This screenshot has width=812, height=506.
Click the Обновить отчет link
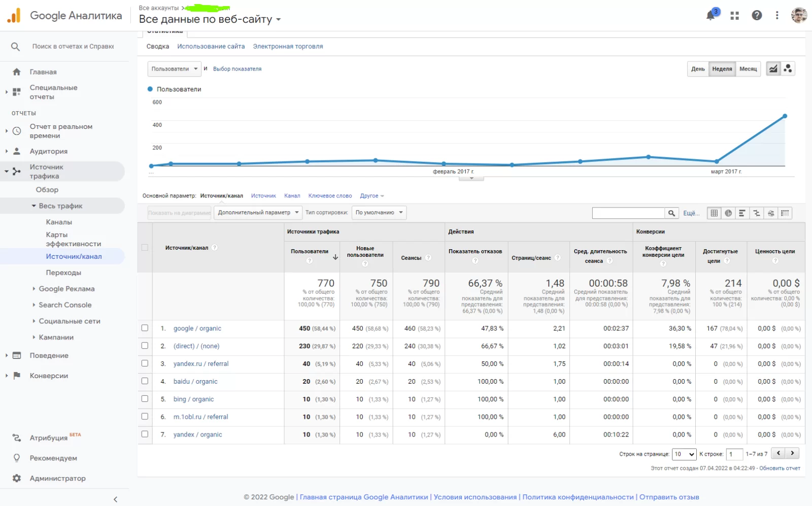(x=780, y=468)
